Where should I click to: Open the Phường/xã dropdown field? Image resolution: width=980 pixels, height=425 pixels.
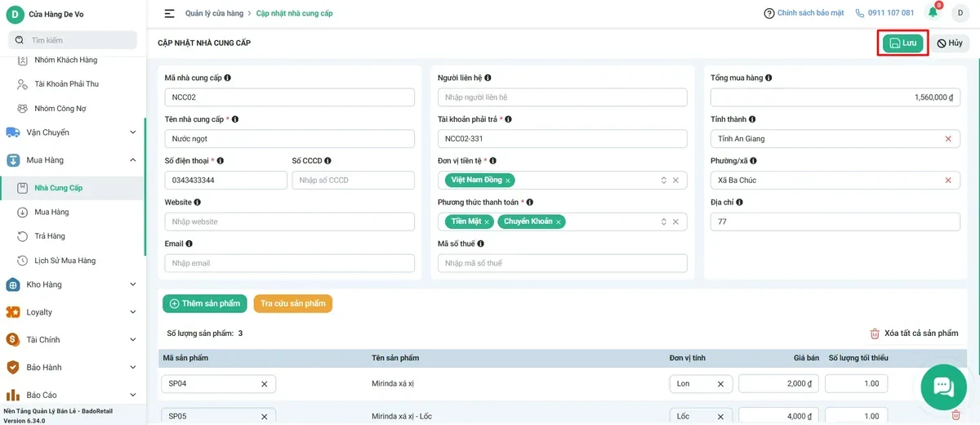(x=835, y=180)
